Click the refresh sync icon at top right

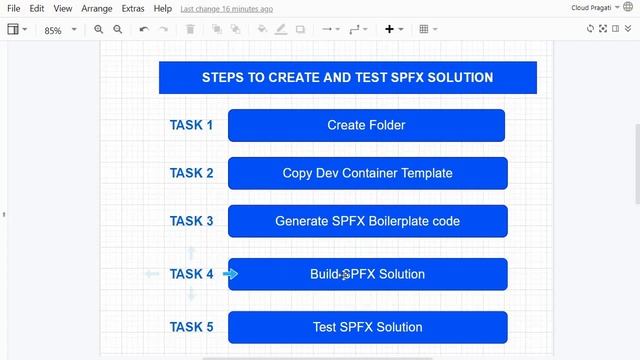[590, 29]
